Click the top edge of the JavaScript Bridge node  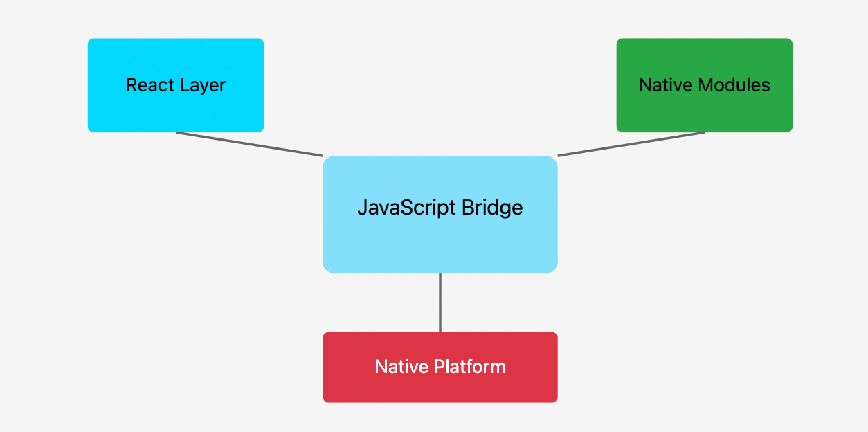(440, 156)
